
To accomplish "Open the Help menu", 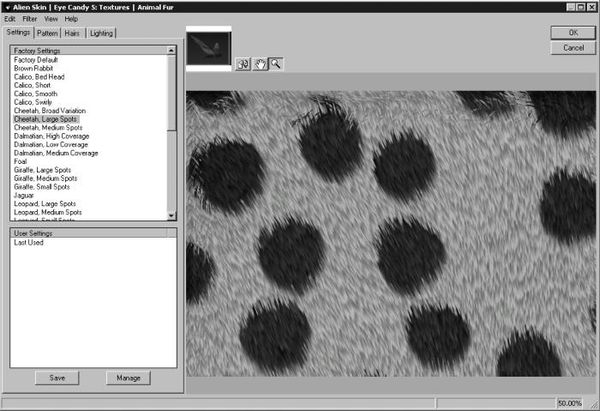I will coord(71,19).
